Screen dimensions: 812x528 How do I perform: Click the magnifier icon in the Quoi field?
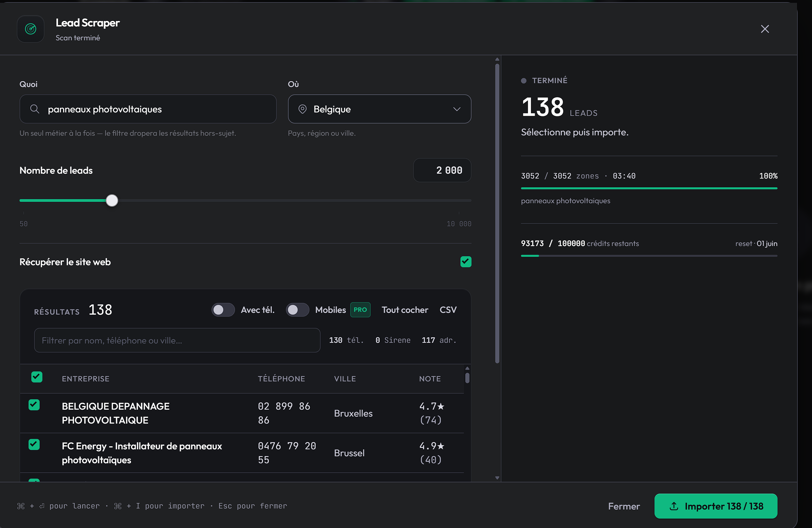(x=34, y=109)
